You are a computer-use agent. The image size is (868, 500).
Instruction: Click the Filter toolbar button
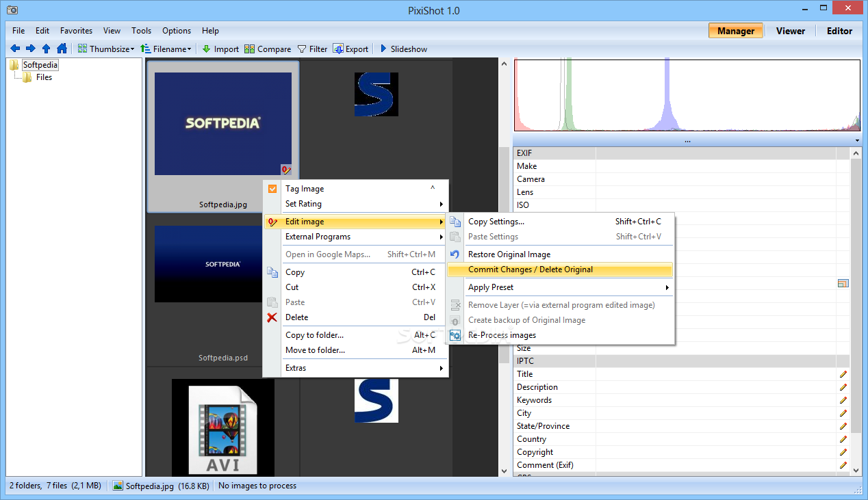[312, 49]
